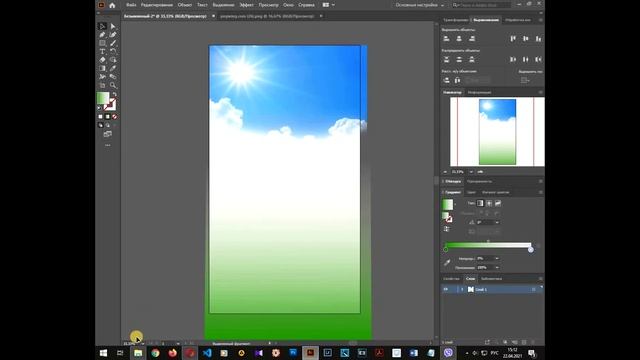
Task: Click the vertical align top icon
Action: coord(513,38)
